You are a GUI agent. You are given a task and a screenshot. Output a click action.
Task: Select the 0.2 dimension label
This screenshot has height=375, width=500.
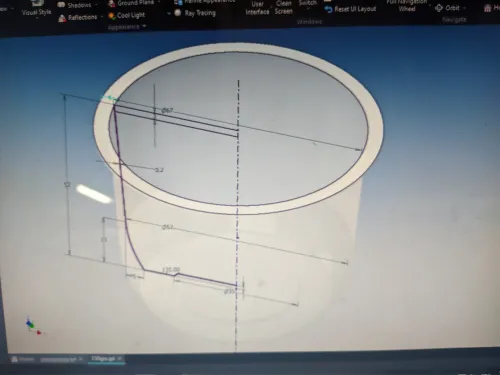[x=159, y=170]
